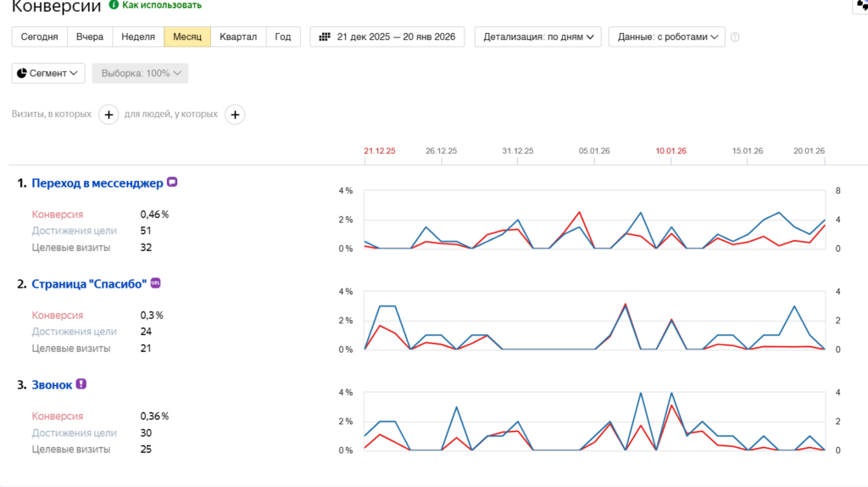Screen dimensions: 868x487
Task: Select the Месяц period tab
Action: [x=187, y=36]
